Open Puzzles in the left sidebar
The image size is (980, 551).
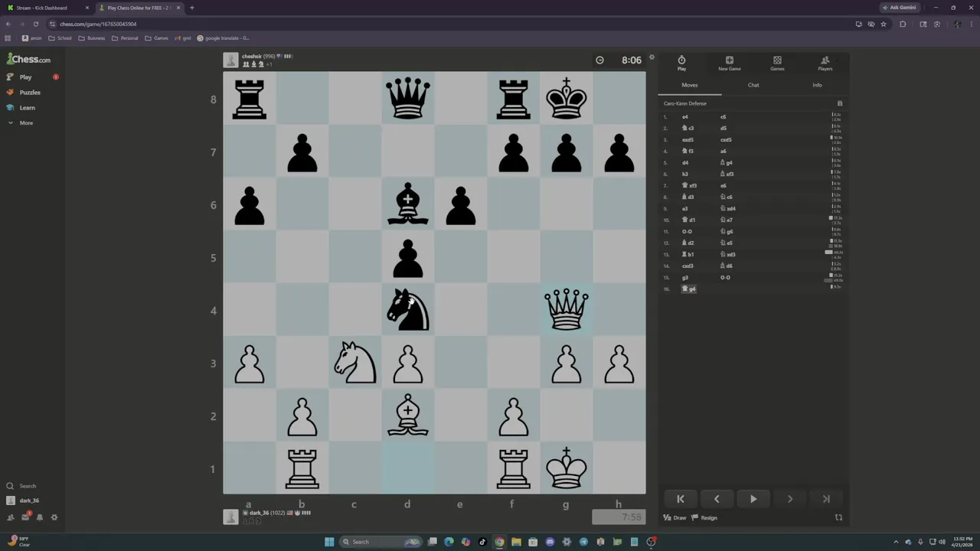point(24,93)
